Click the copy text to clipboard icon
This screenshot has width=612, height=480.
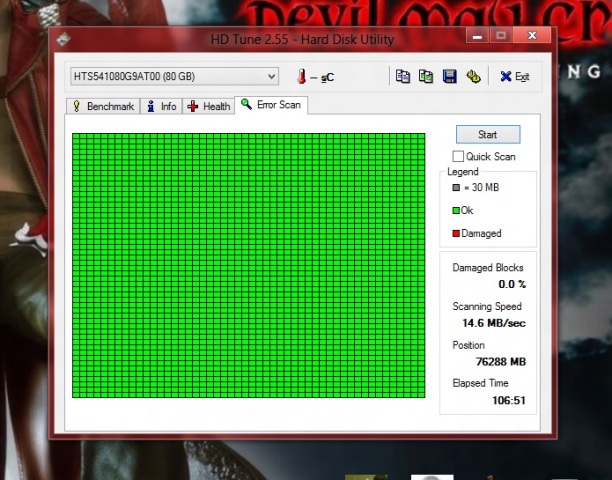pos(402,77)
